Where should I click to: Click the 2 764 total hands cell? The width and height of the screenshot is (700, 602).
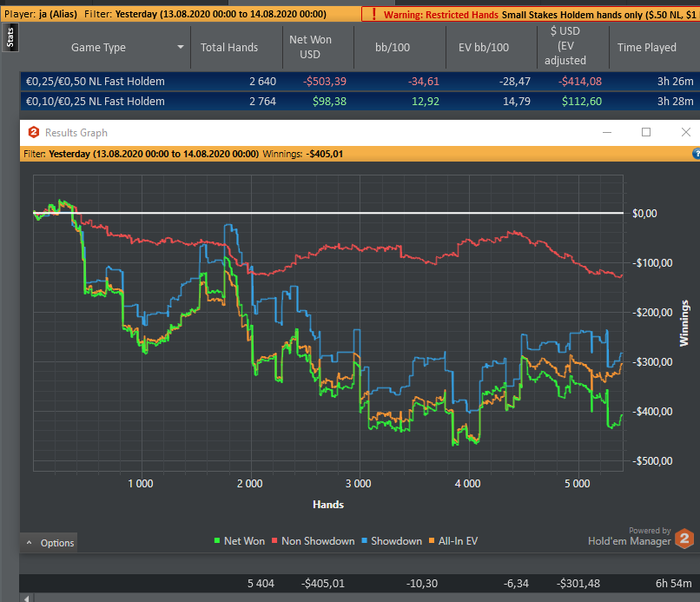click(x=262, y=101)
